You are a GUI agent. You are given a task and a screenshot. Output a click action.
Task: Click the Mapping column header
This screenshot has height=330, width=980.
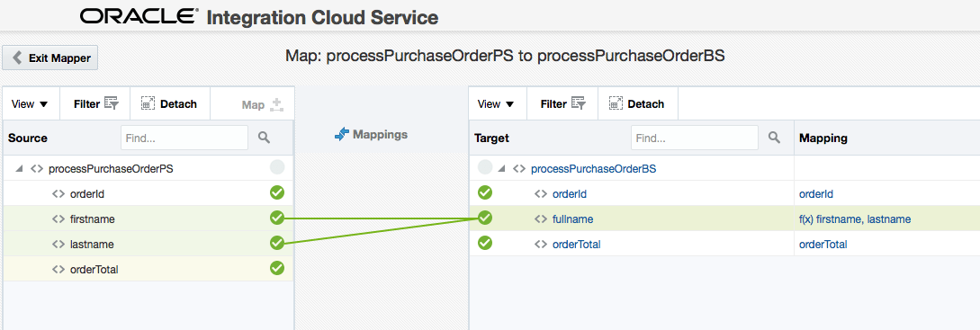[x=823, y=138]
